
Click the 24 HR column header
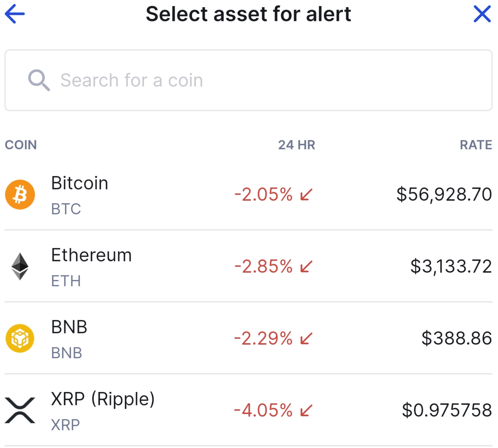(x=296, y=145)
